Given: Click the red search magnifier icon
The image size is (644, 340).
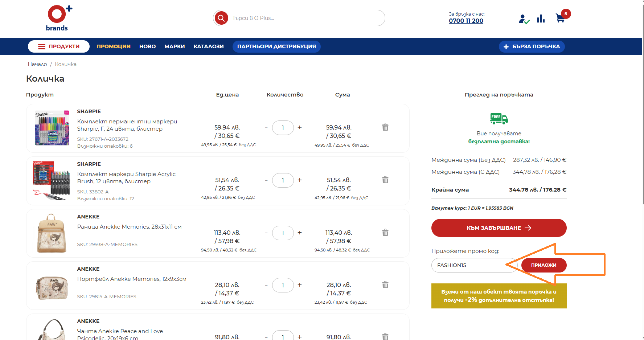Looking at the screenshot, I should pos(221,18).
